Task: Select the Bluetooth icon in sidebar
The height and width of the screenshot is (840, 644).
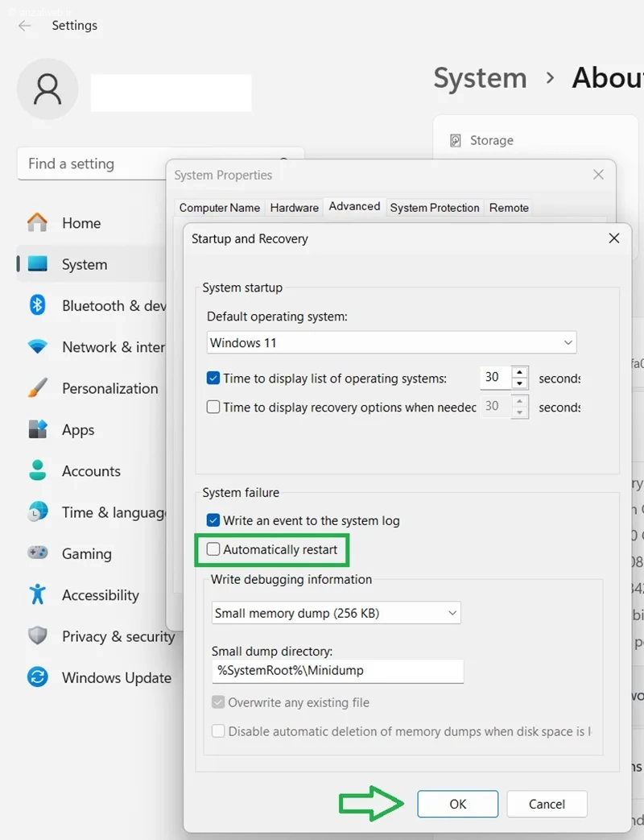Action: click(x=37, y=304)
